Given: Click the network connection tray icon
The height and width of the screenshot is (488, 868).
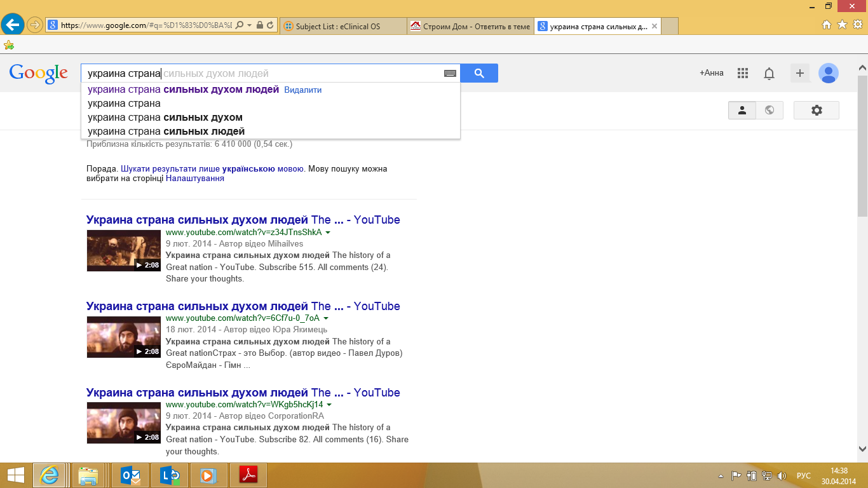Looking at the screenshot, I should coord(767,476).
